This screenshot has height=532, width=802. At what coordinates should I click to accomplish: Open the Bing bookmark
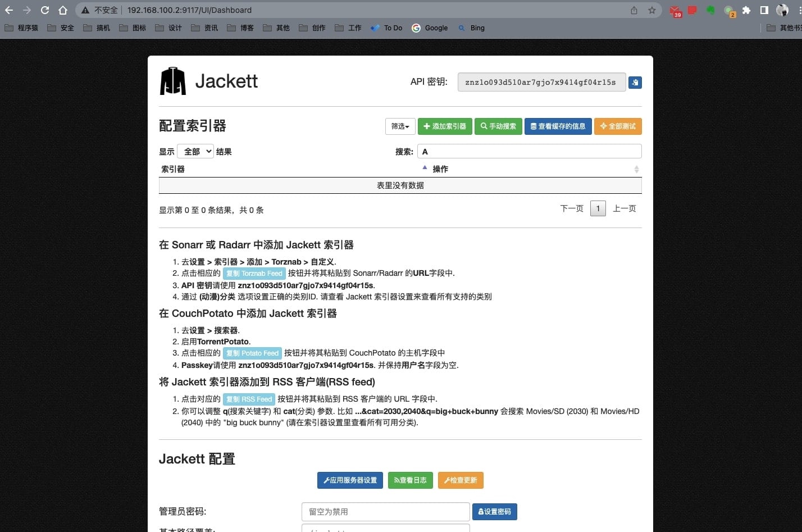click(x=471, y=28)
